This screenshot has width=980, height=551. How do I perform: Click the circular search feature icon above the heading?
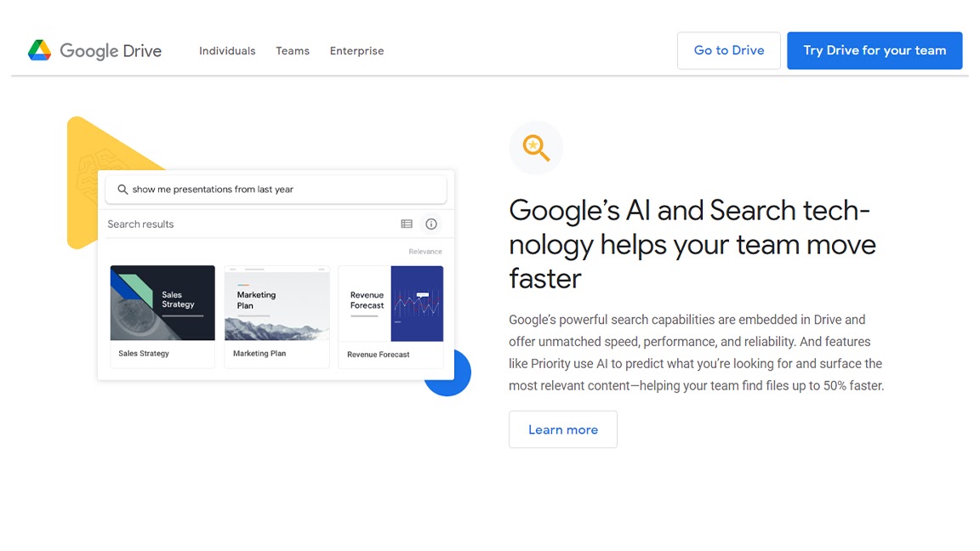[x=535, y=147]
